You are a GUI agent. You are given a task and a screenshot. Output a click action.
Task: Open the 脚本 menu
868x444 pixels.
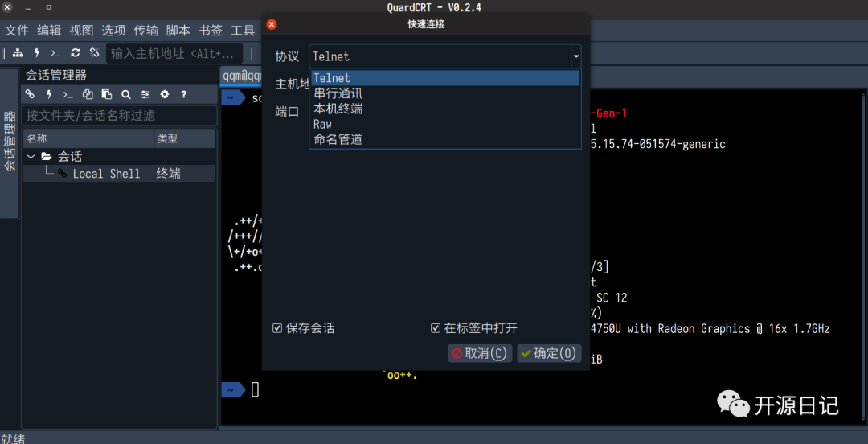(178, 31)
